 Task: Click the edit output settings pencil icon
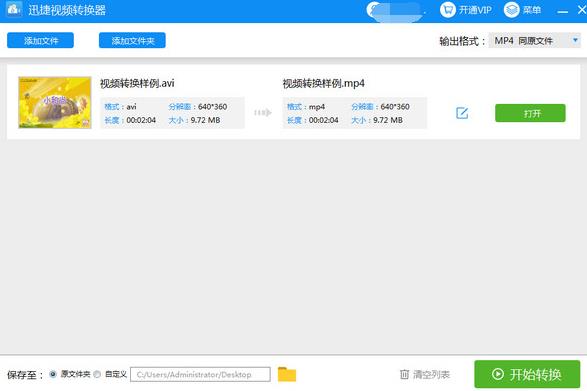click(x=462, y=113)
